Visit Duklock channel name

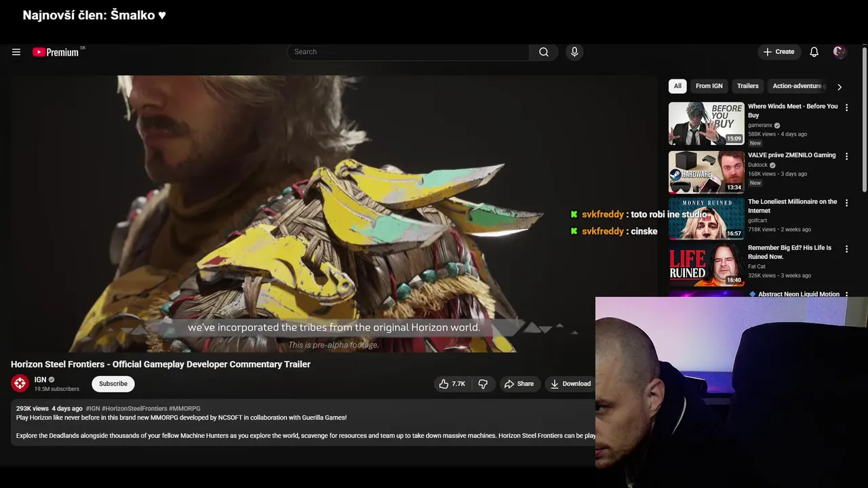point(758,165)
